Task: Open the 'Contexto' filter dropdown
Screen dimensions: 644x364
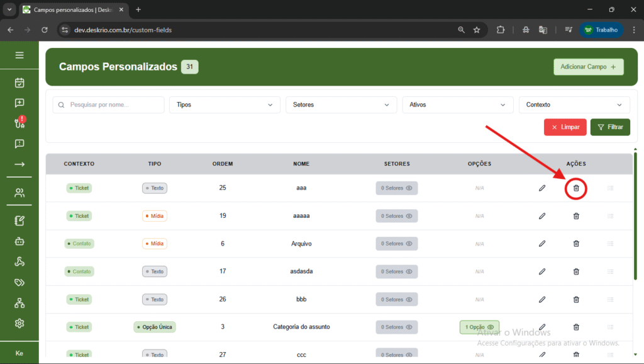Action: (x=574, y=105)
